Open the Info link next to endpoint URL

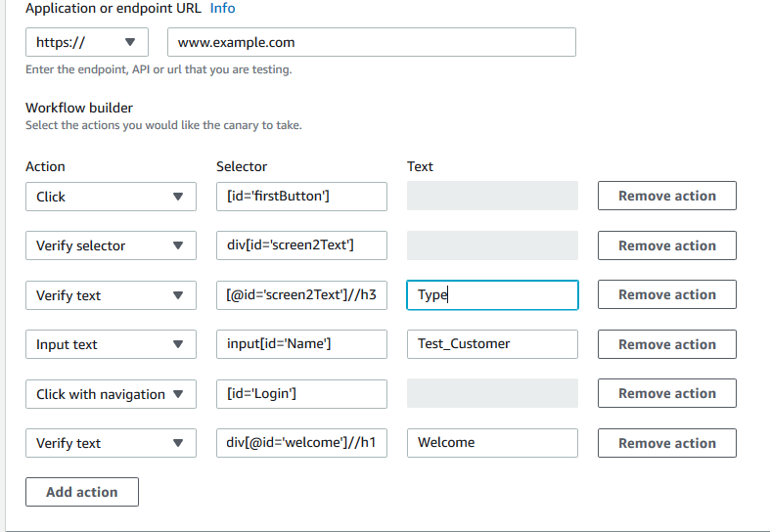coord(222,8)
